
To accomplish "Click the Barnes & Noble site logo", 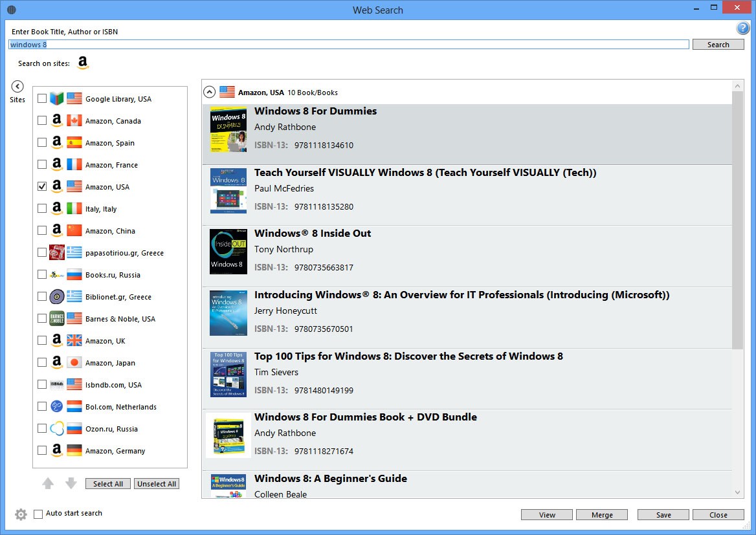I will [x=57, y=319].
